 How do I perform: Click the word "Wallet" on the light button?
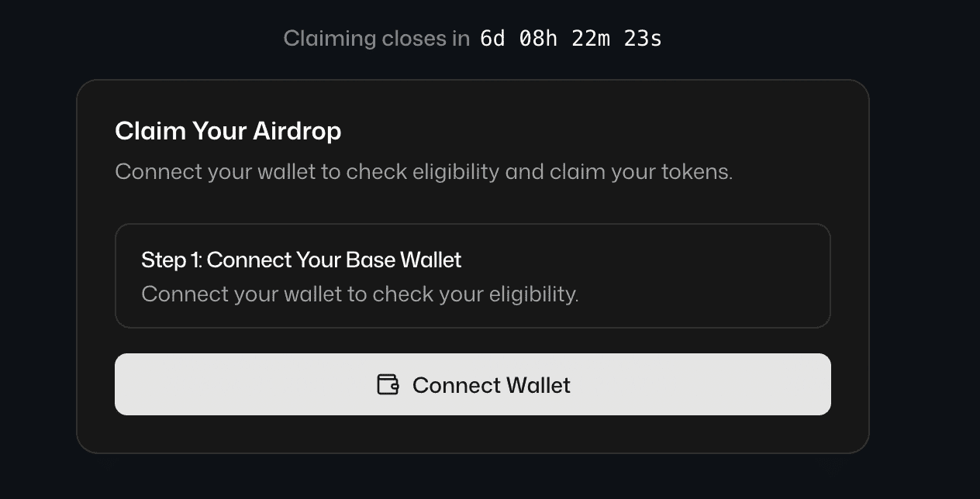pyautogui.click(x=538, y=385)
